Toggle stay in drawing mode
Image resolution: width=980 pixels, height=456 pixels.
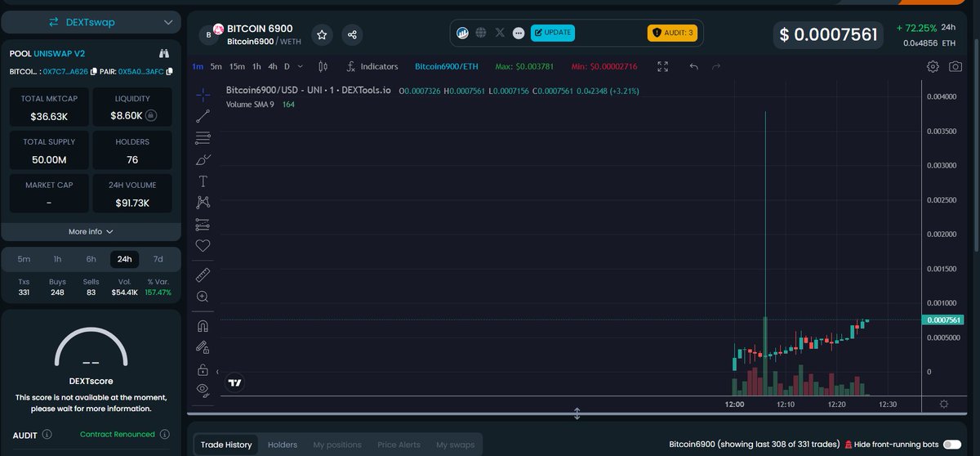click(203, 347)
